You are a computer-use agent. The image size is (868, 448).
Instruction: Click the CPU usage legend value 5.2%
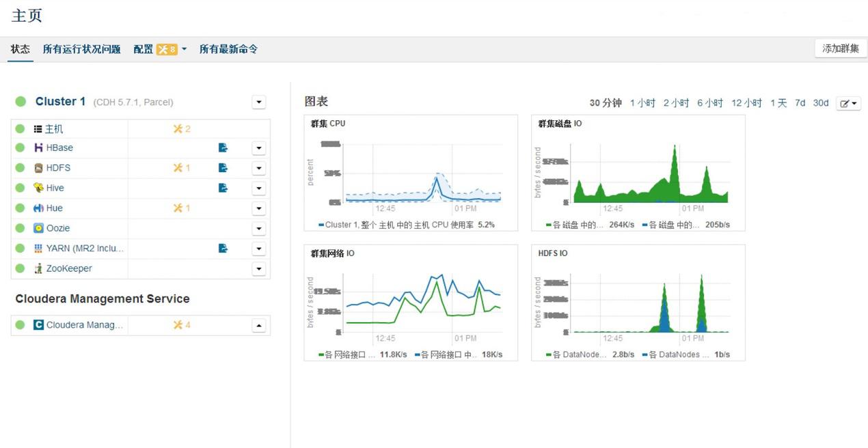[x=486, y=225]
